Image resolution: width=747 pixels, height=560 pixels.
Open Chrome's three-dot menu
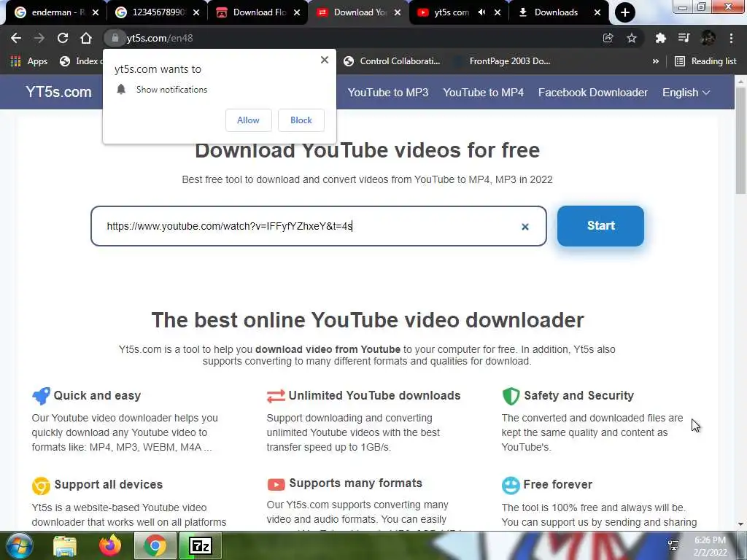pos(731,38)
